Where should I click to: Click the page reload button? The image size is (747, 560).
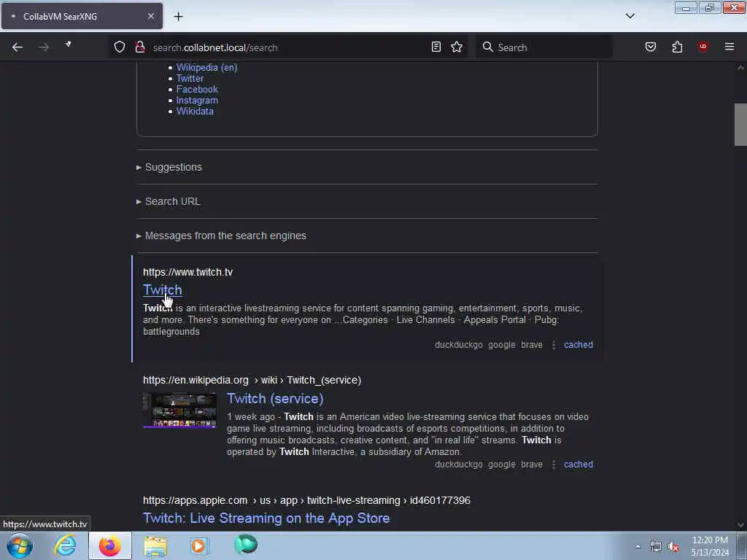(68, 44)
